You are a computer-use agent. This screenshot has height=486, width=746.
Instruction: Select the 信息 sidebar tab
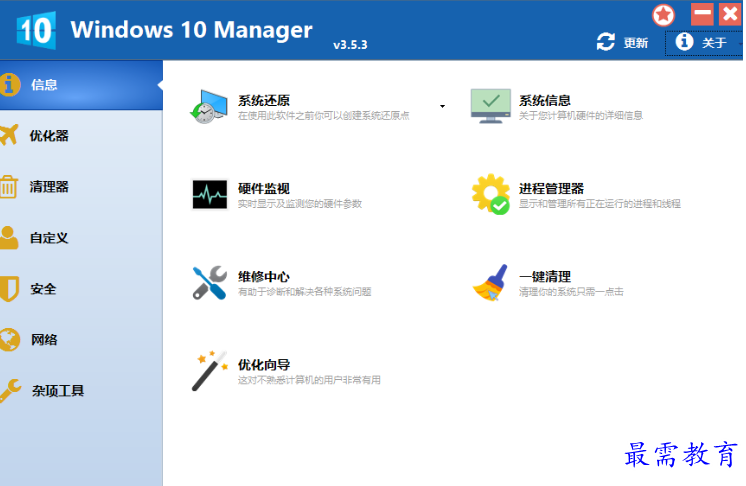[81, 85]
